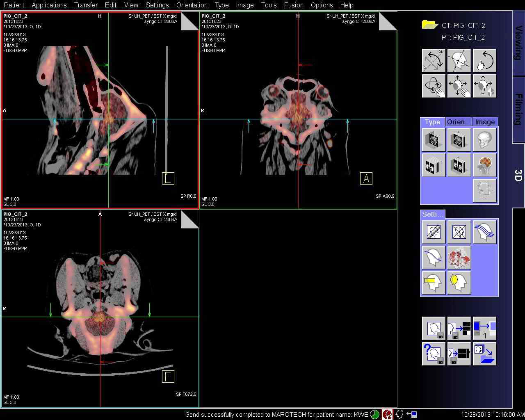The image size is (525, 420).
Task: Click the axial fused MPR view
Action: 100,308
